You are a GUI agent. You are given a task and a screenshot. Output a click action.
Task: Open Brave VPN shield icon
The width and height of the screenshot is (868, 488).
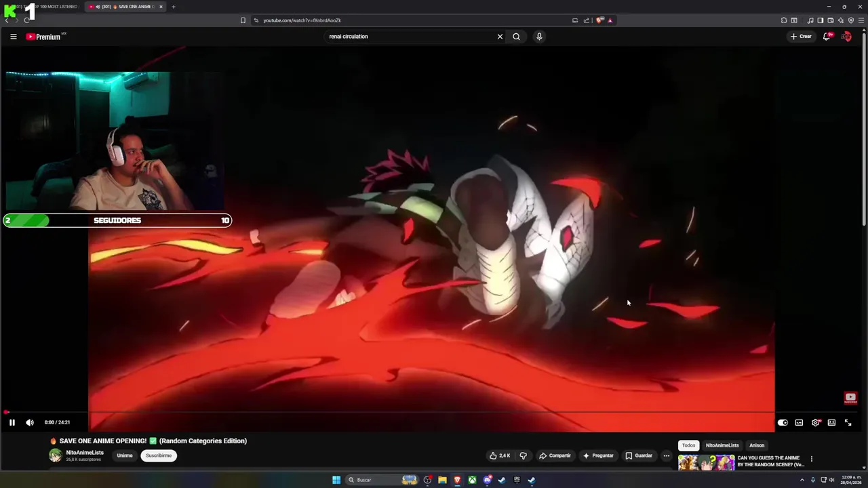(851, 20)
